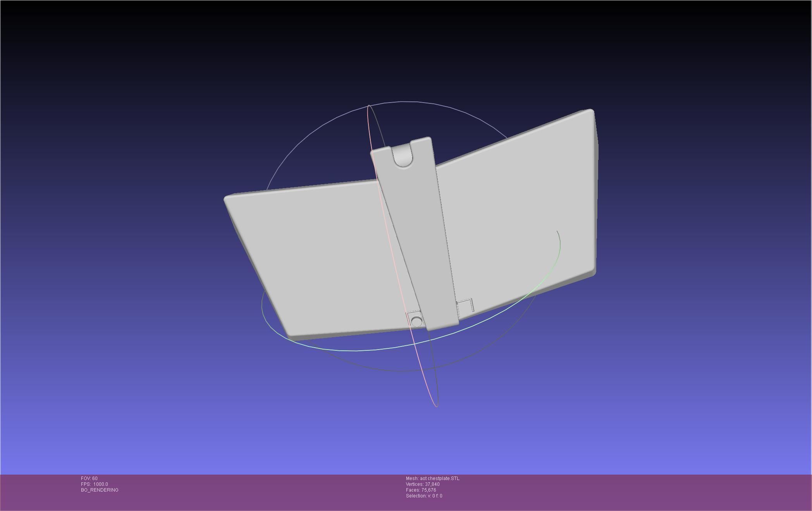
Task: Click the 'Mesh: aot chestplate.STL' label
Action: coord(433,478)
